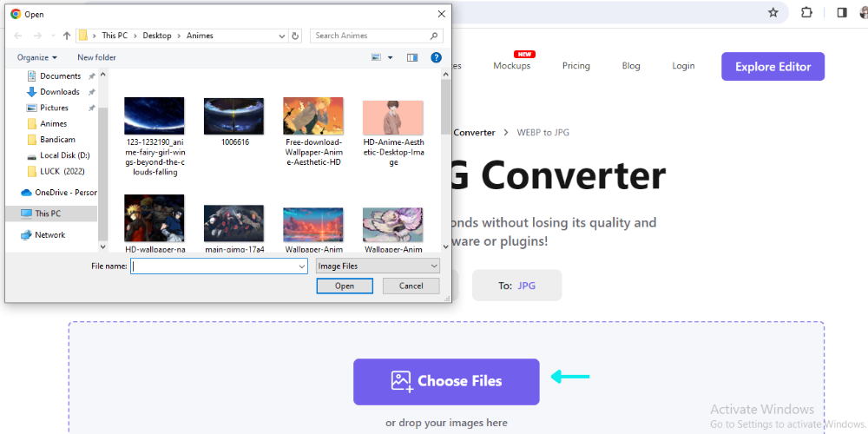This screenshot has width=868, height=434.
Task: Open the Organize dropdown menu
Action: click(x=37, y=57)
